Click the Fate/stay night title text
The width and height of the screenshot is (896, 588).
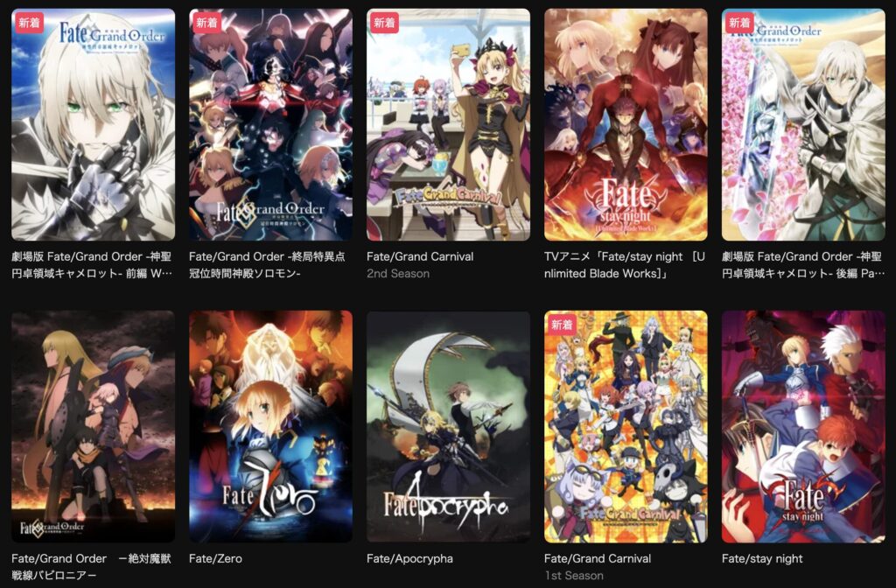pyautogui.click(x=762, y=558)
